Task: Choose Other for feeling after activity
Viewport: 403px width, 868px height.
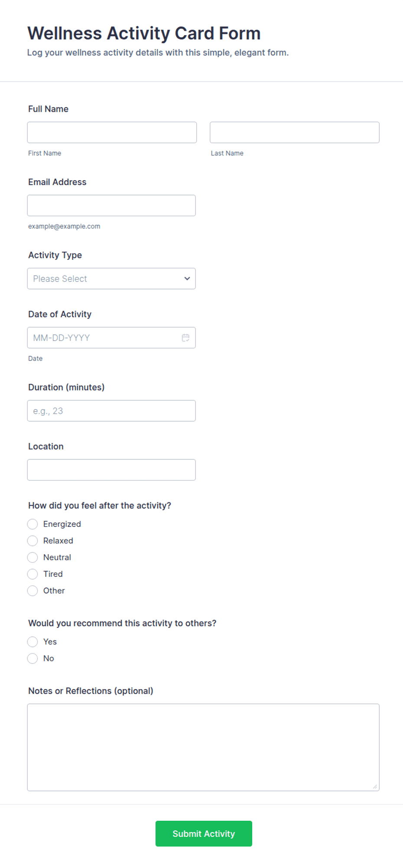Action: click(32, 591)
